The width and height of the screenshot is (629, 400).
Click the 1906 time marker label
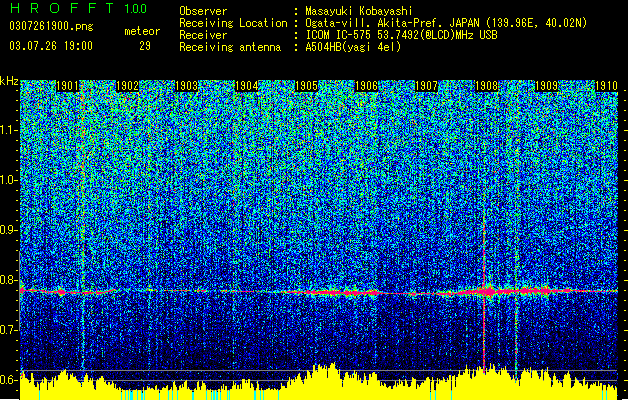366,86
